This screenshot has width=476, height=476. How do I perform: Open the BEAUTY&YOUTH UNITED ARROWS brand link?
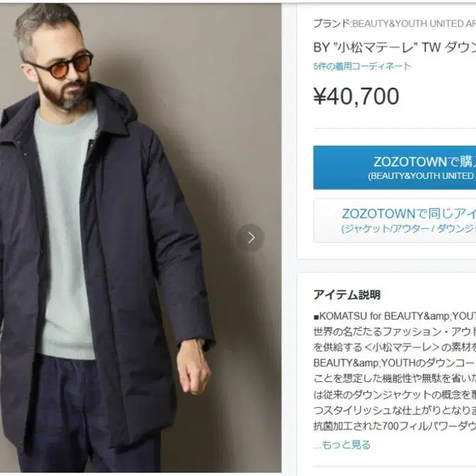click(x=414, y=24)
